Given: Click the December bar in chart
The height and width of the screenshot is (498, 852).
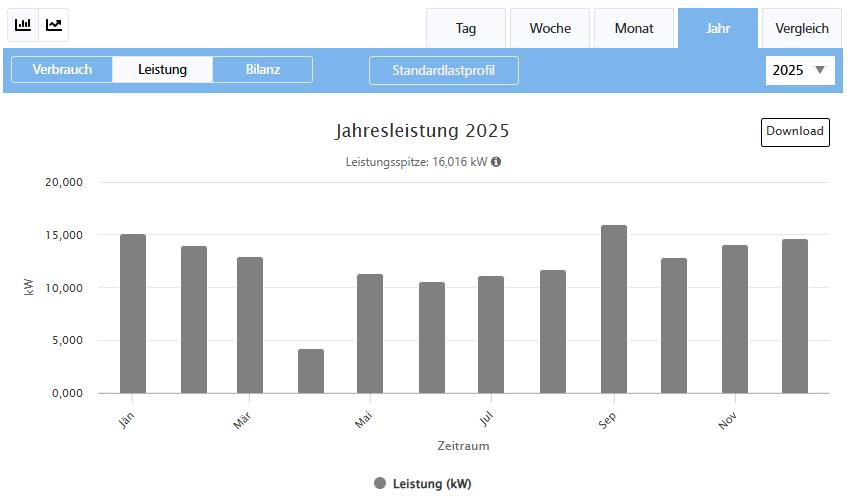Looking at the screenshot, I should (795, 316).
